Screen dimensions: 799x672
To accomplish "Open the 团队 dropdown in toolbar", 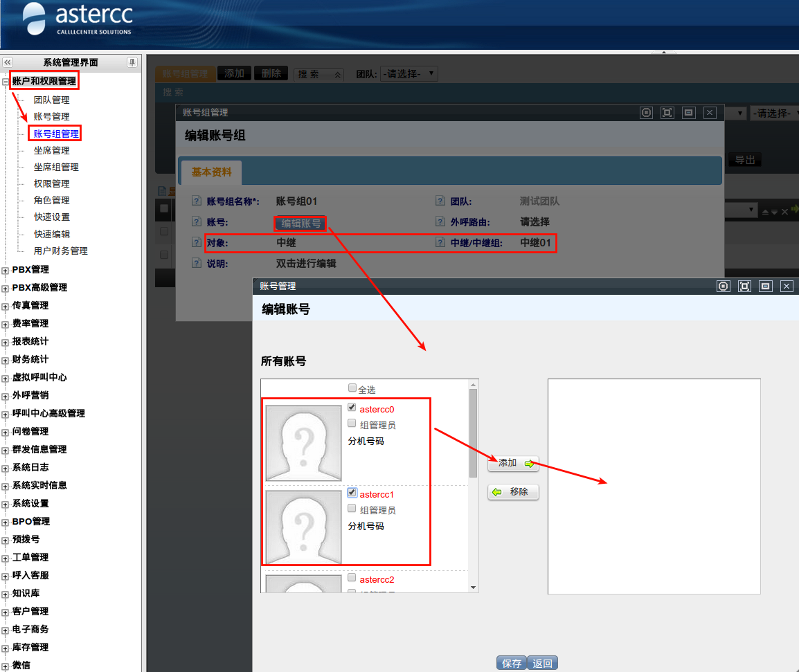I will [x=409, y=74].
